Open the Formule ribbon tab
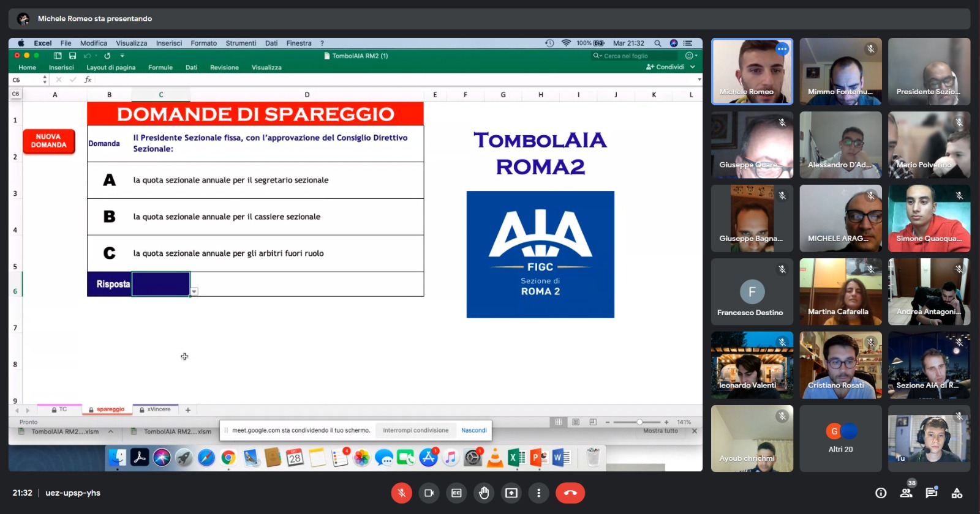The image size is (980, 514). (160, 67)
